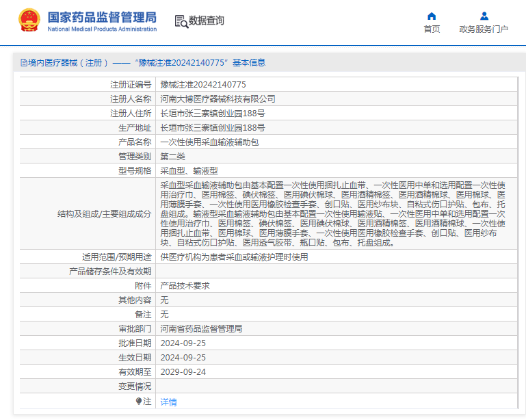The width and height of the screenshot is (526, 420).
Task: Open the 详情 link in the 注 row
Action: [168, 402]
